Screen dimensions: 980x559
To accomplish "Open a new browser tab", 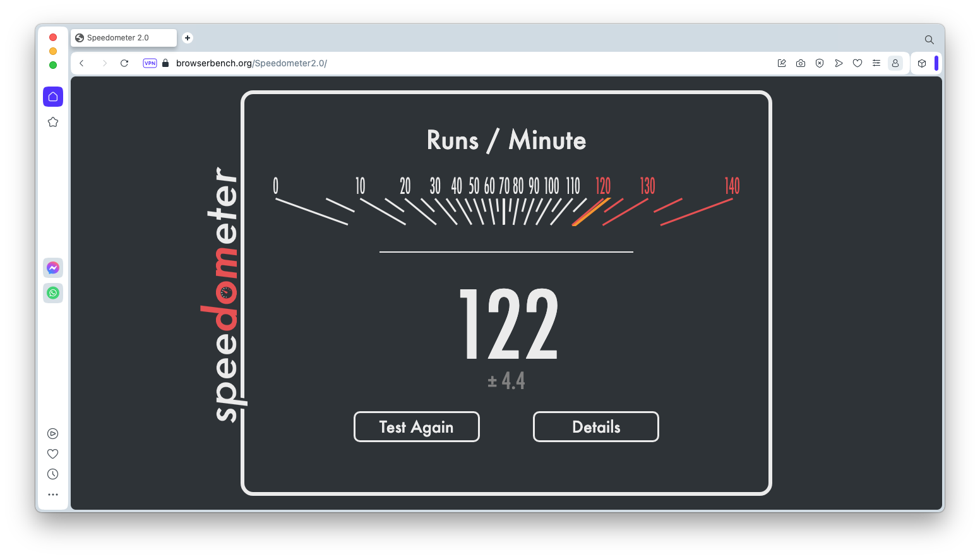I will click(x=188, y=38).
